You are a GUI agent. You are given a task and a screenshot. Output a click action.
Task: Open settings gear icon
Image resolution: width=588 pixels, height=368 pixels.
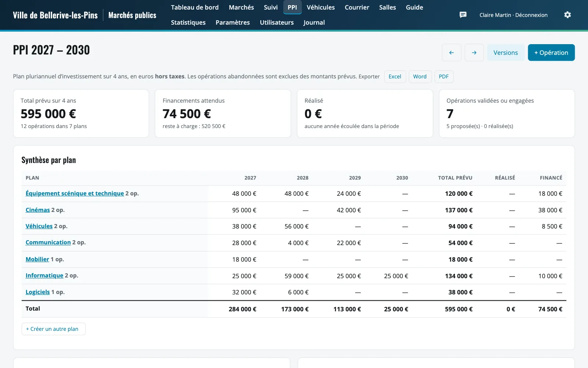[x=567, y=15]
